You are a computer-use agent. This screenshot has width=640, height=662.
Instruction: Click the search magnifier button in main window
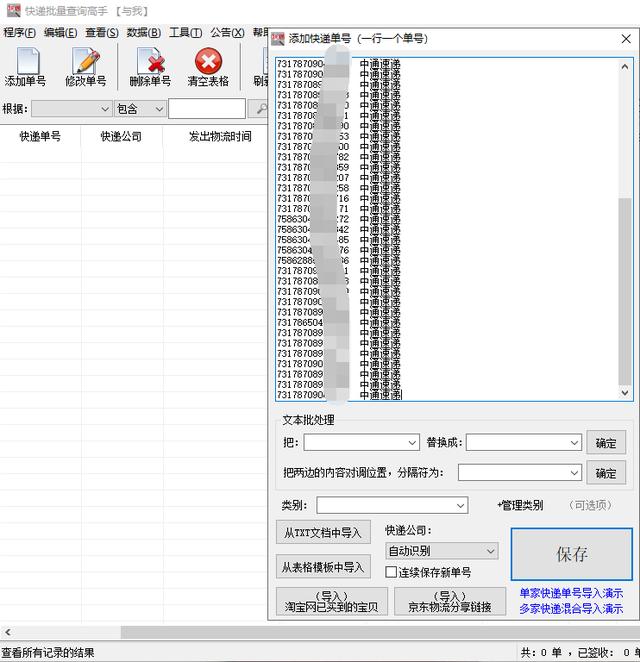pyautogui.click(x=259, y=109)
